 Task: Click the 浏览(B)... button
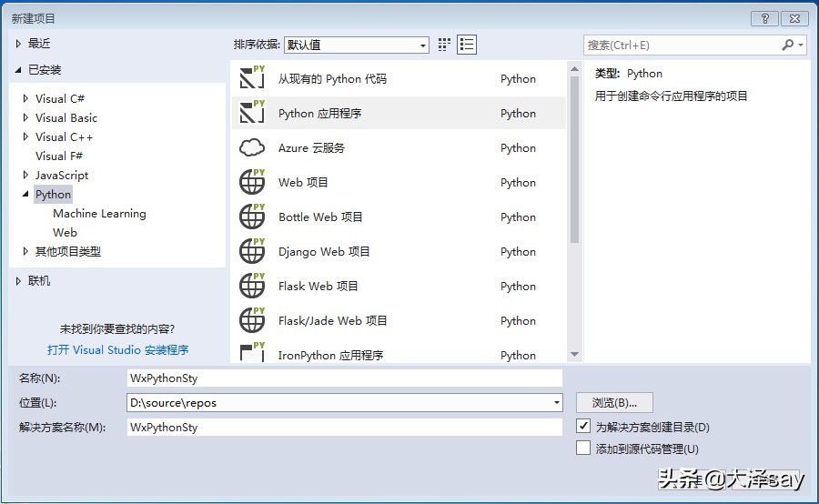click(x=614, y=403)
